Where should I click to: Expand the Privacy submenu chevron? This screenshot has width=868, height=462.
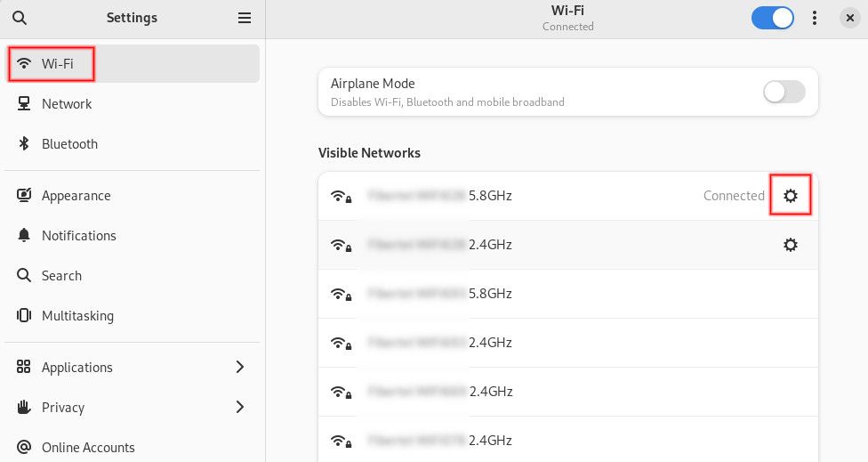[240, 408]
